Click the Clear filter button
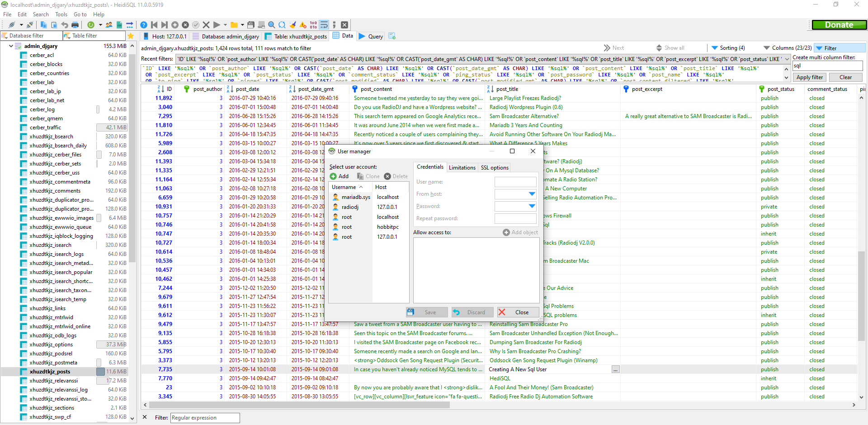Viewport: 868px width, 425px height. click(x=845, y=77)
